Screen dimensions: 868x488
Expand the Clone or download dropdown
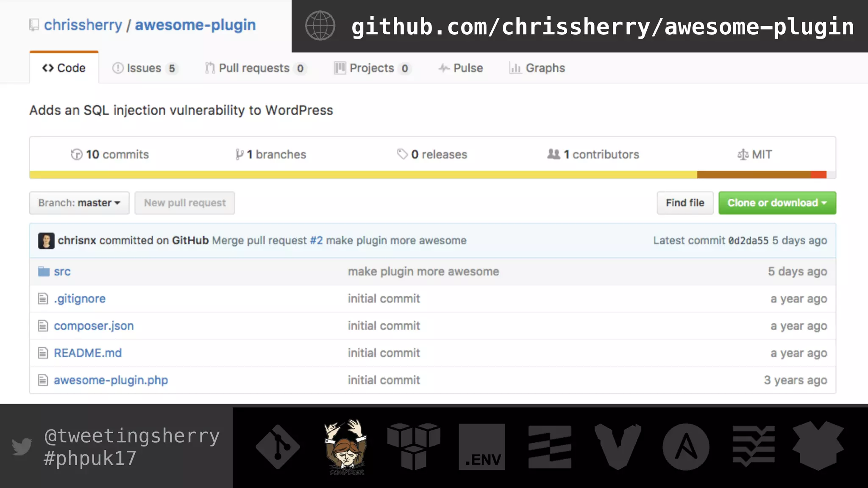pyautogui.click(x=777, y=203)
